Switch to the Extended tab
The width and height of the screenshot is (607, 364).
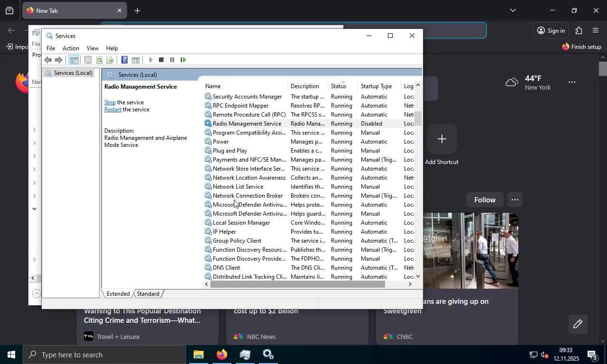[118, 294]
